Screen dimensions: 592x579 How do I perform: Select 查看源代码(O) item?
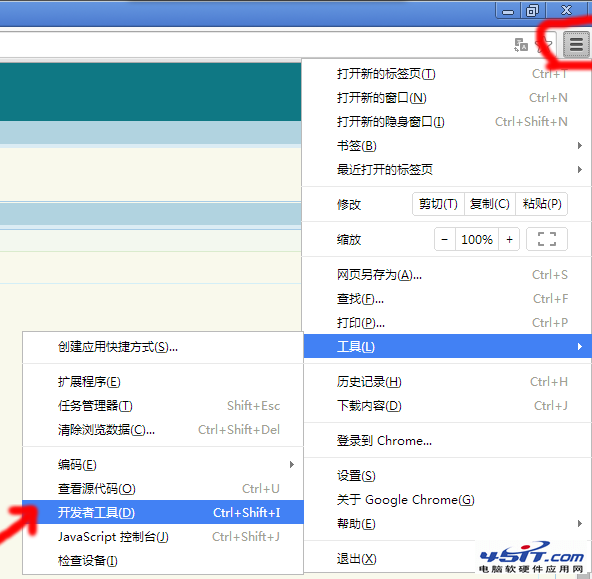(163, 489)
